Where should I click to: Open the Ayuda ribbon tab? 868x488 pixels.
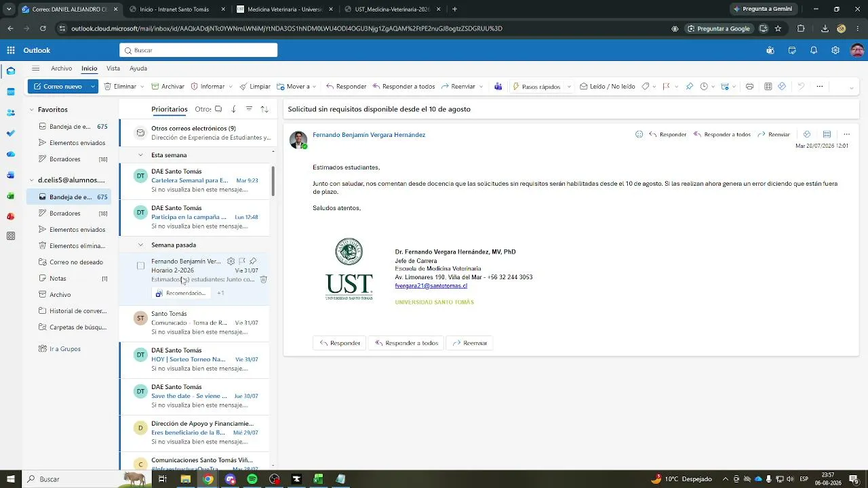[138, 68]
